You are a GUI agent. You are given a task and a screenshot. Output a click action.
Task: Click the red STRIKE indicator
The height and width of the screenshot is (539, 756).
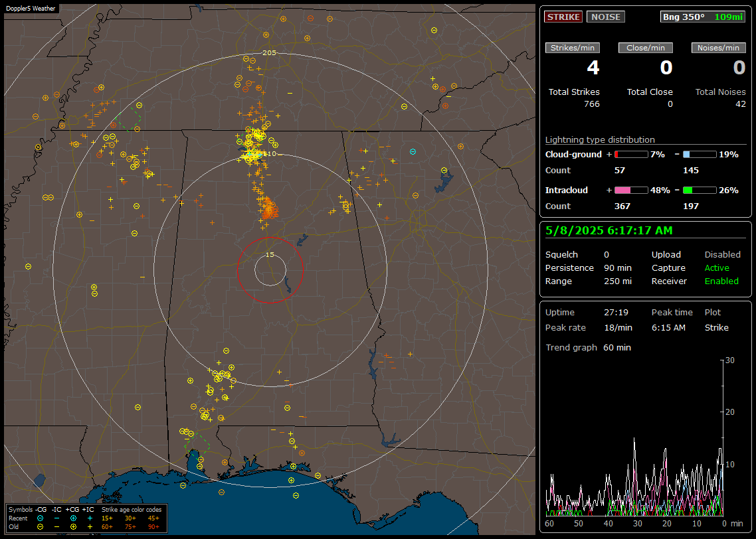[563, 17]
